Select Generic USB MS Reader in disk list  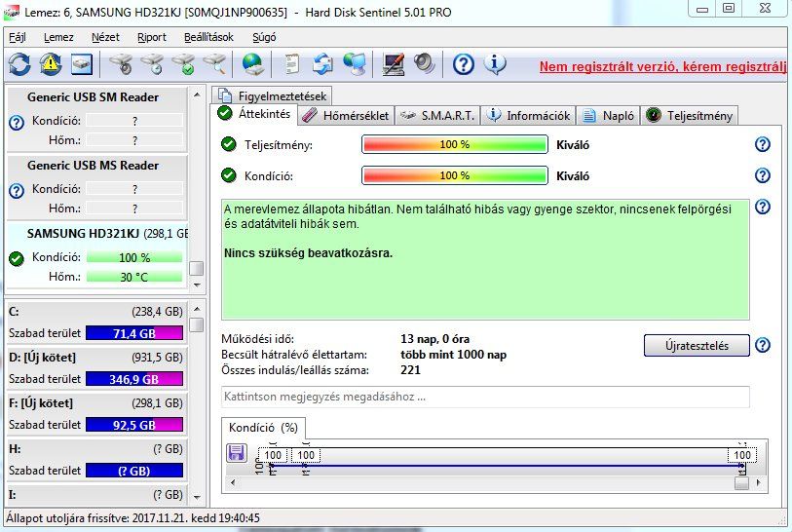[x=96, y=187]
